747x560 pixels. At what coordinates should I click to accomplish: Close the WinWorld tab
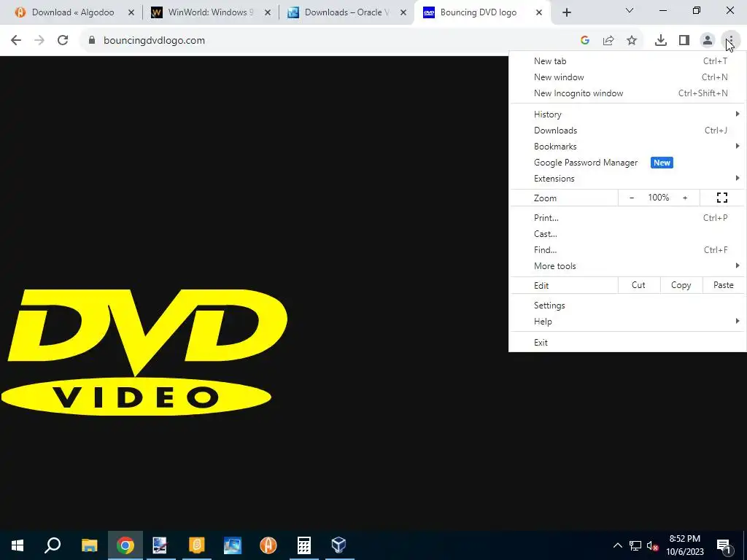pyautogui.click(x=268, y=12)
